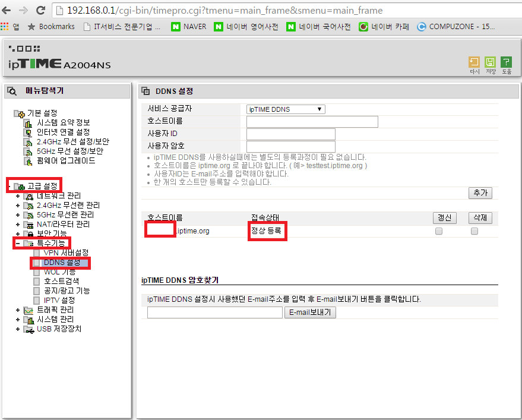522x420 pixels.
Task: Open the 네이버 카페 bookmark
Action: tap(384, 26)
